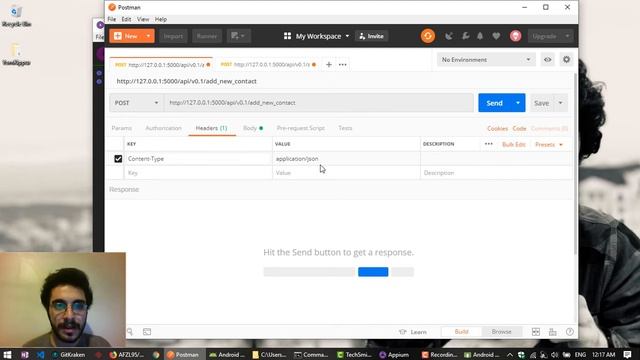The width and height of the screenshot is (640, 360).
Task: Expand the Send button dropdown arrow
Action: tap(518, 103)
